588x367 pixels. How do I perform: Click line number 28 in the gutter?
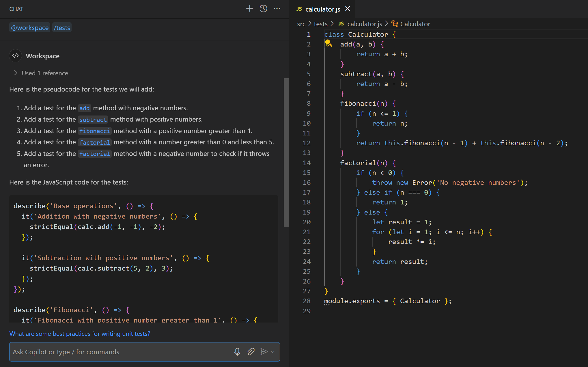tap(307, 301)
